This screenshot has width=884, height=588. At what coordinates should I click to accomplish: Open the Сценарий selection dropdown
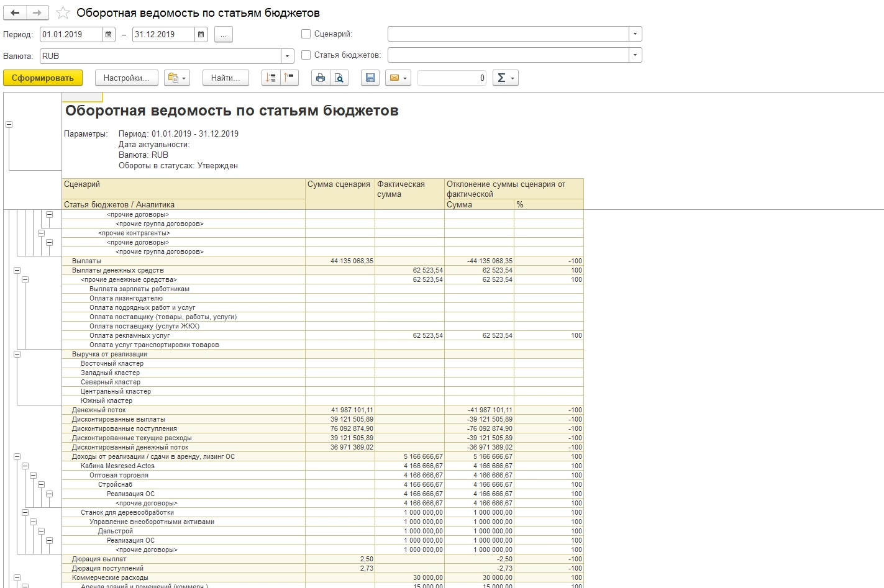[x=635, y=34]
